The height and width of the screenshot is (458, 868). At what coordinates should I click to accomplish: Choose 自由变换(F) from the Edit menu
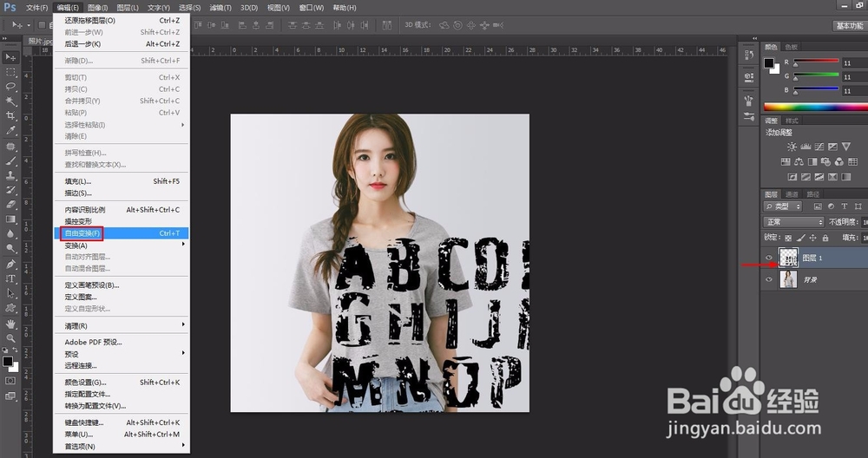click(x=83, y=233)
